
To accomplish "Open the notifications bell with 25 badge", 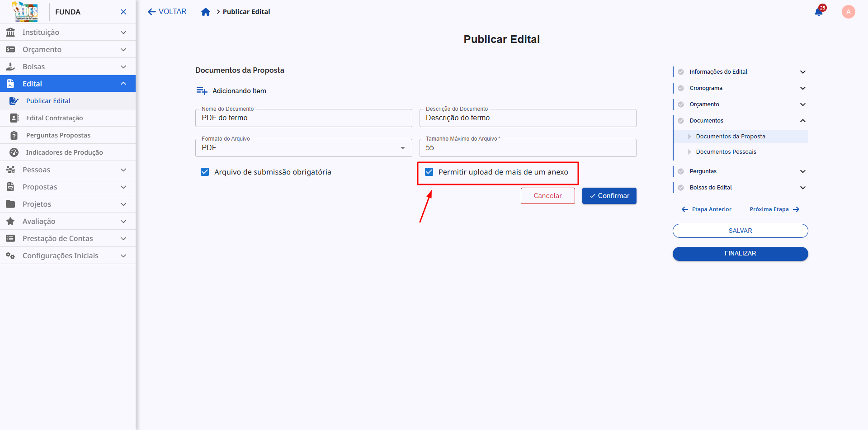I will point(818,12).
